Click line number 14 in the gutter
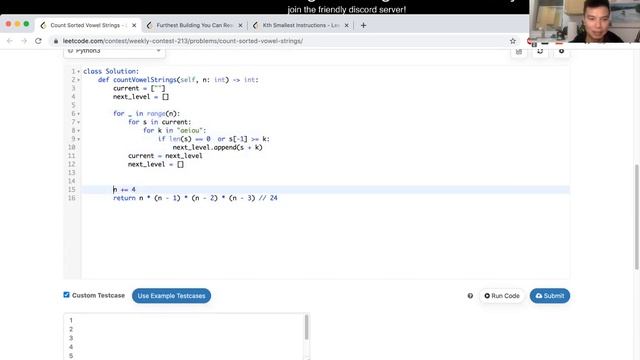 (72, 181)
